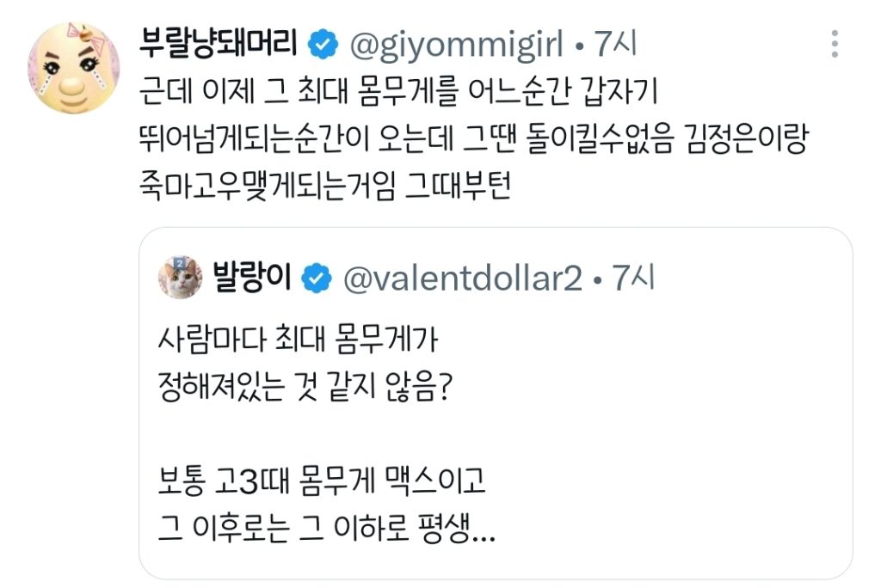Viewport: 881px width, 588px height.
Task: Open the three-dot more options menu
Action: click(x=835, y=44)
